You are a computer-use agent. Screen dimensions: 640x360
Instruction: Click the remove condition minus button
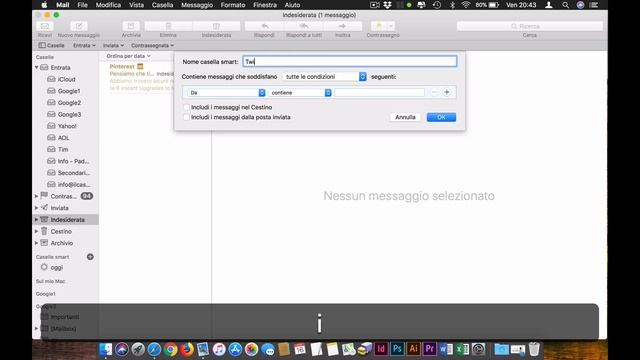[434, 93]
